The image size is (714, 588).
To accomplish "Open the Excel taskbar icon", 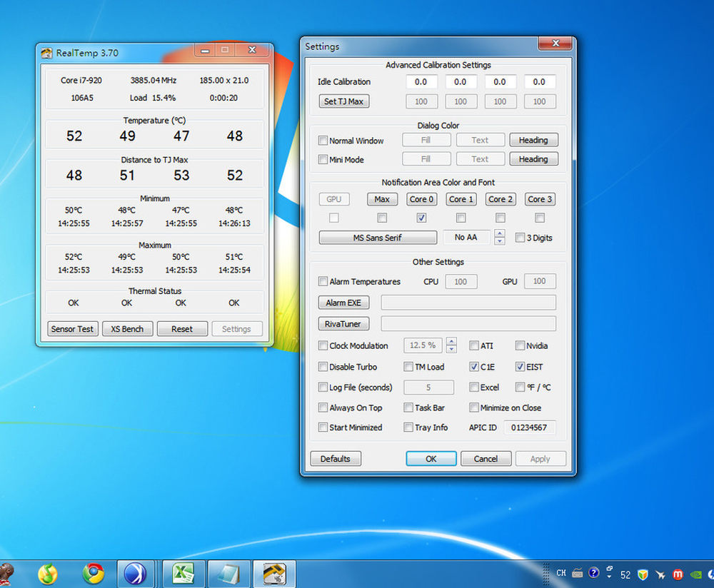I will pyautogui.click(x=183, y=574).
